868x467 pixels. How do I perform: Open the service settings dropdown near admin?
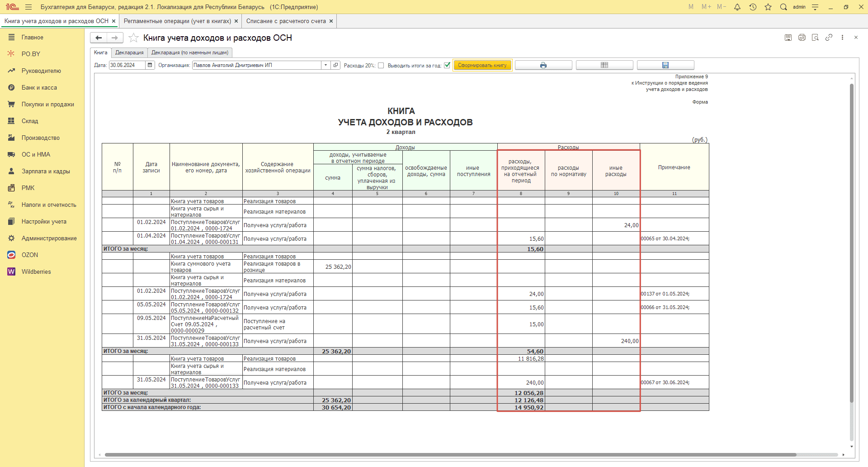coord(815,7)
